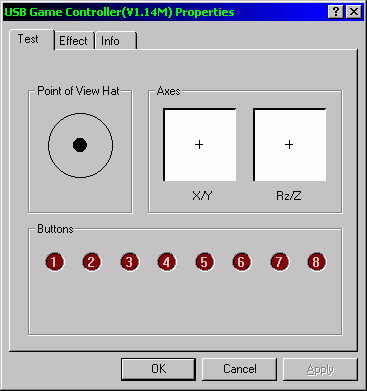
Task: Click button indicator number 7
Action: click(279, 262)
